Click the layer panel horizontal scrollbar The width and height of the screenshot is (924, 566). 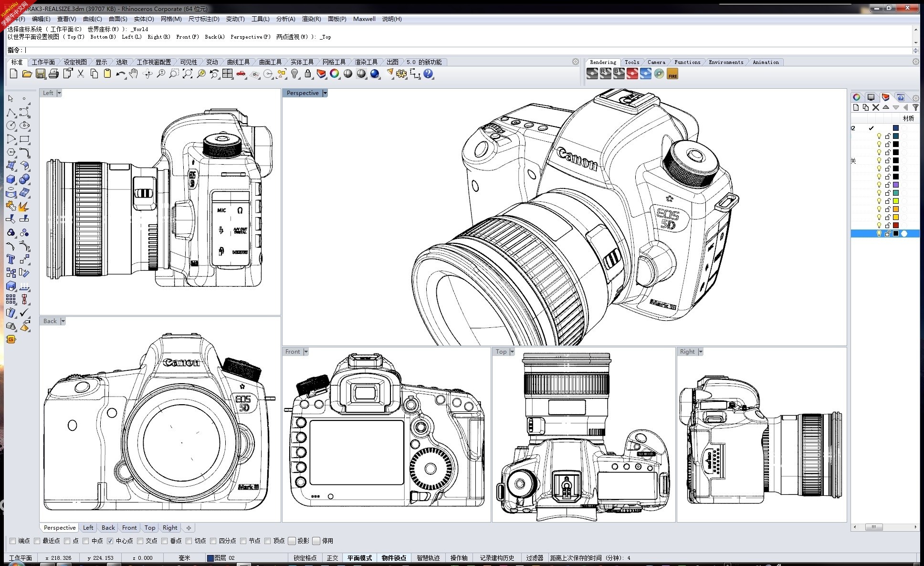[x=885, y=527]
